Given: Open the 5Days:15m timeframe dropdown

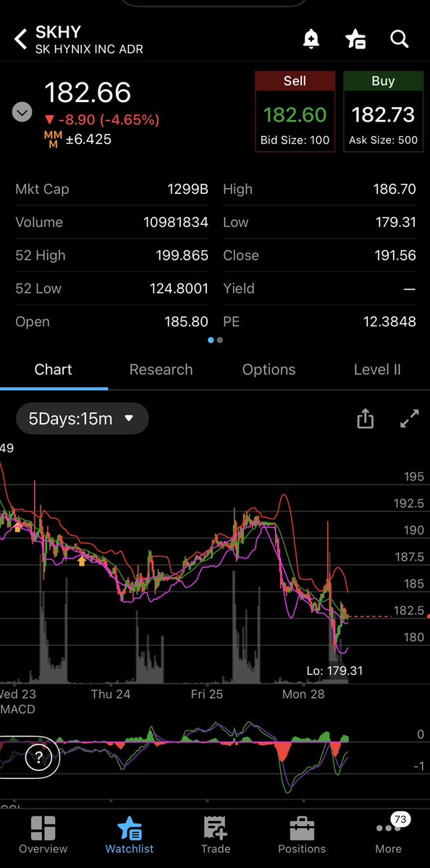Looking at the screenshot, I should coord(82,418).
